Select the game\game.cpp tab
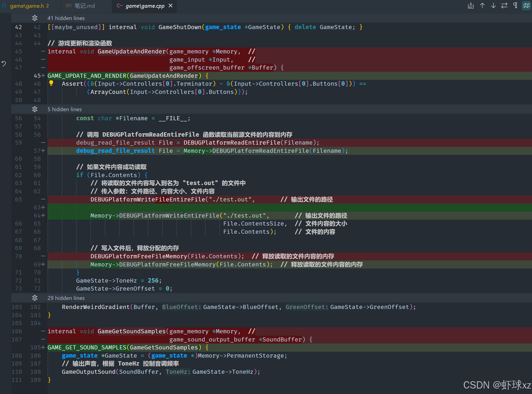The width and height of the screenshot is (532, 394). click(x=145, y=6)
